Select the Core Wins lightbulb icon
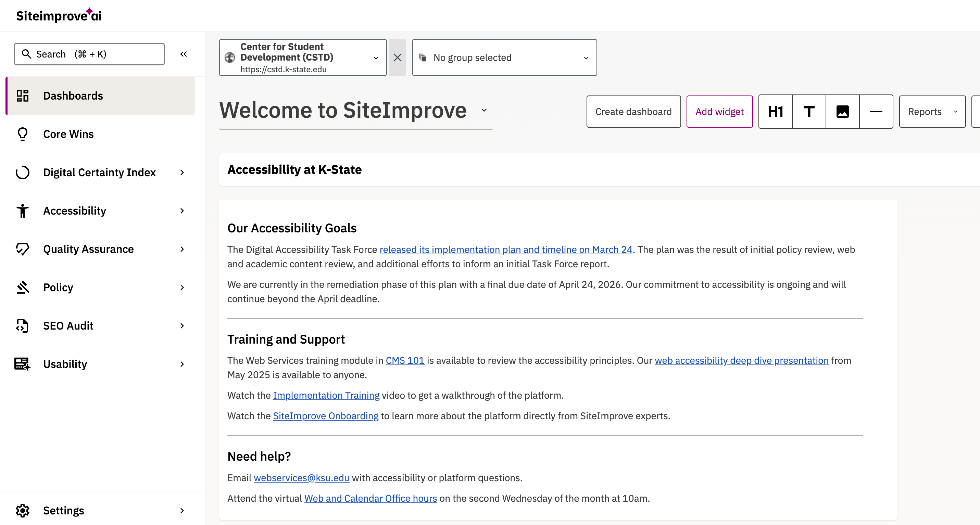 (23, 134)
